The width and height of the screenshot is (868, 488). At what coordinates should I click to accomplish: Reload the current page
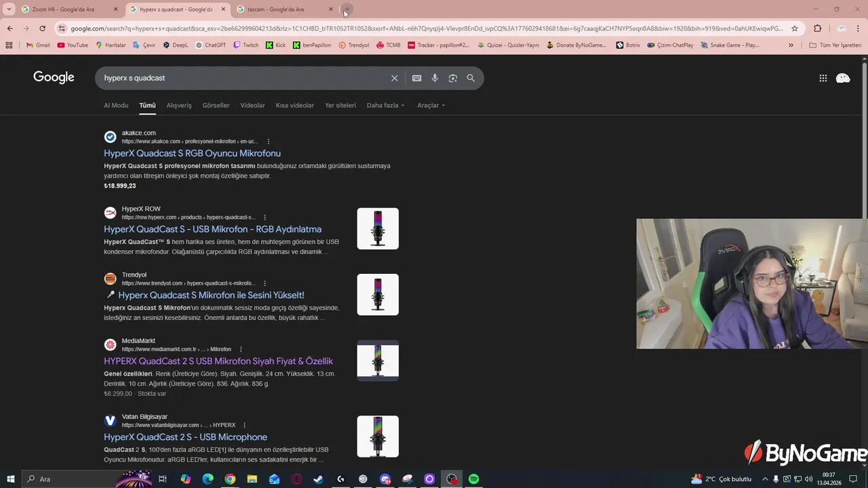pyautogui.click(x=42, y=28)
